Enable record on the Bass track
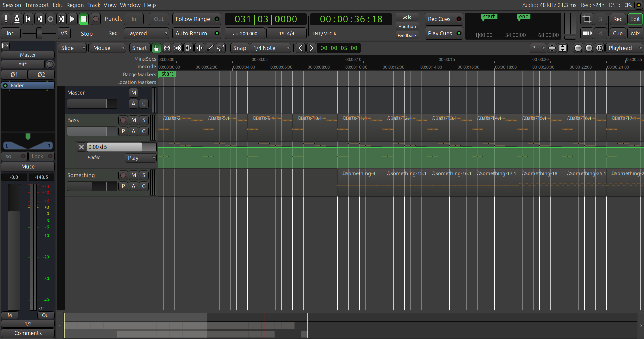The width and height of the screenshot is (644, 339). click(123, 120)
